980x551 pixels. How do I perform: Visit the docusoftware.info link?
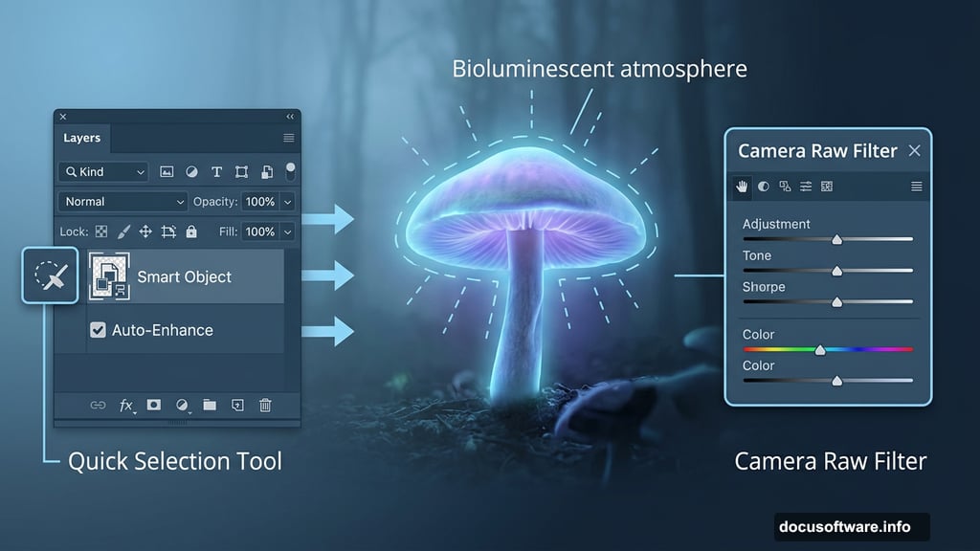point(844,526)
